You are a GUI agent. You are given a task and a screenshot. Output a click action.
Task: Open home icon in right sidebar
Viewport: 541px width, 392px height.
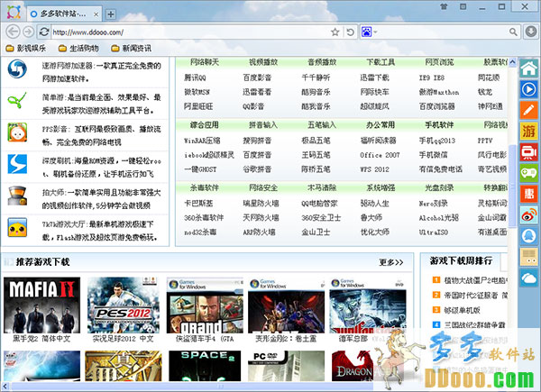coord(529,68)
